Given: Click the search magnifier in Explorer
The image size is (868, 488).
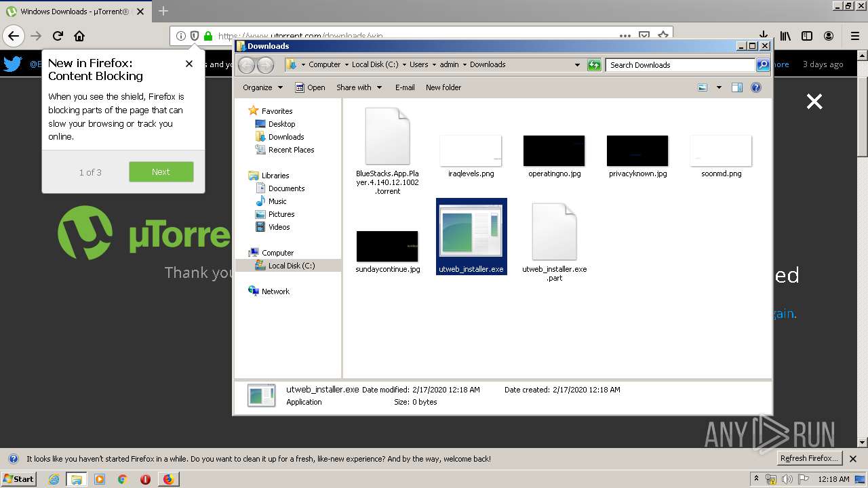Looking at the screenshot, I should pos(763,65).
